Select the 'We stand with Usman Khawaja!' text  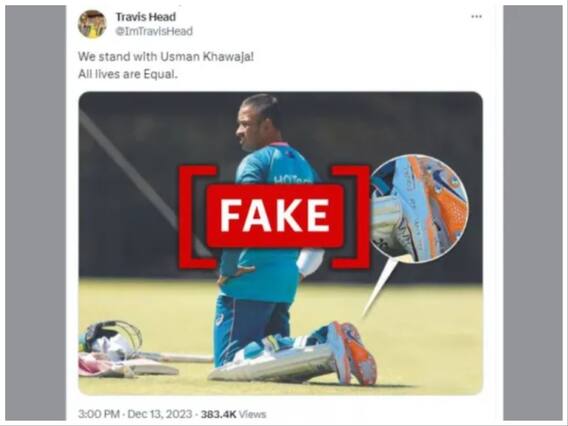click(x=166, y=57)
